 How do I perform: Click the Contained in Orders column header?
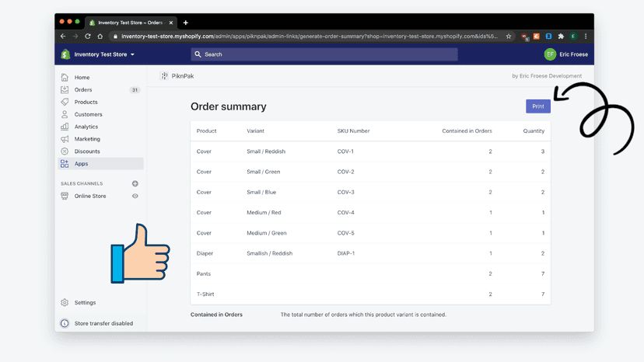[x=467, y=131]
